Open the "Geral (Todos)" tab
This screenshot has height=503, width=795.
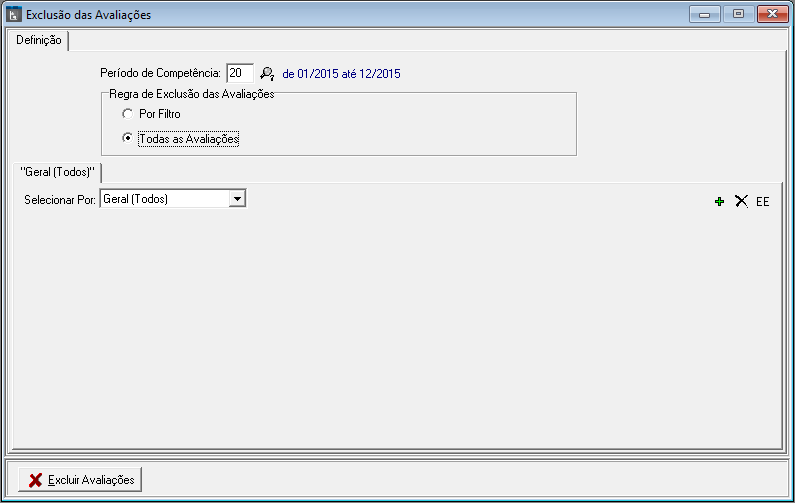tap(57, 172)
